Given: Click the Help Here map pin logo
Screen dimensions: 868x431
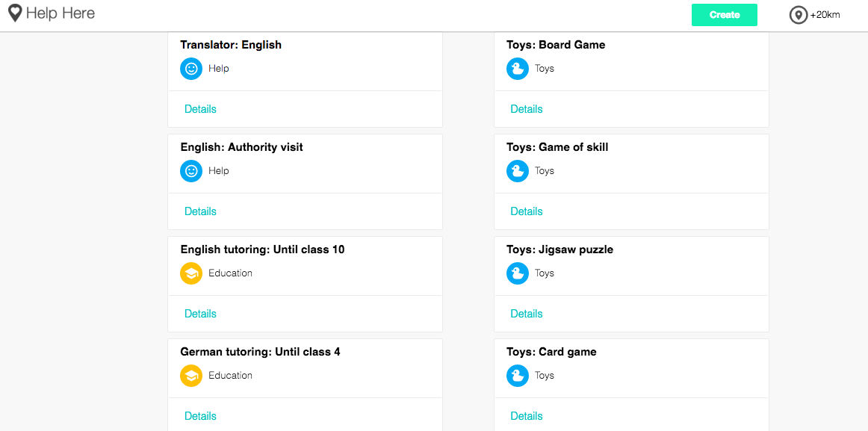Looking at the screenshot, I should click(x=16, y=13).
